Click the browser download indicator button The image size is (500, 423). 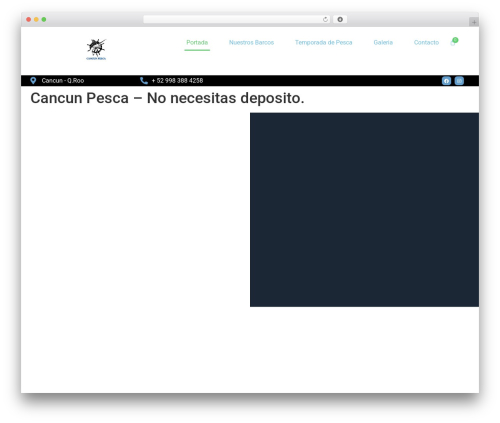click(x=340, y=19)
